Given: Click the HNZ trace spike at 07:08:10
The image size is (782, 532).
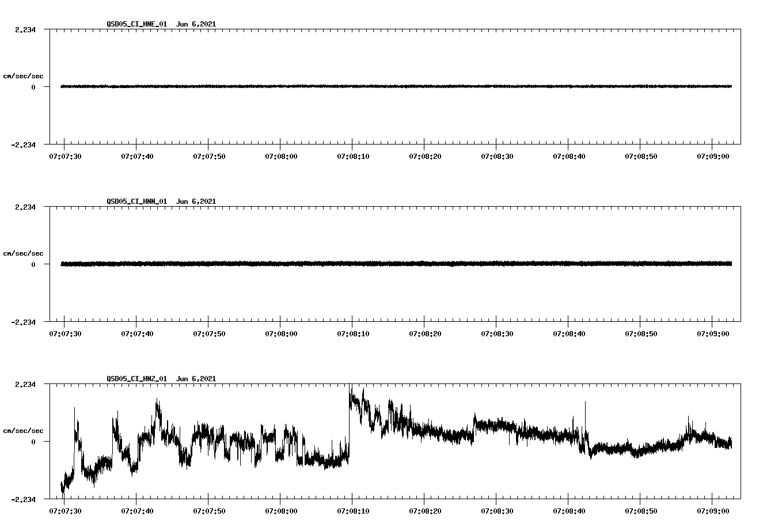Looking at the screenshot, I should point(350,397).
